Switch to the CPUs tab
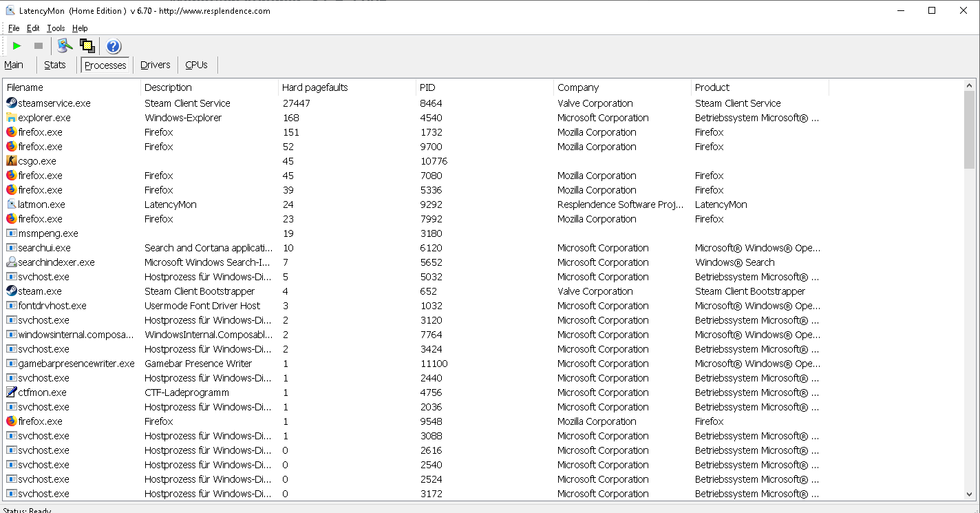 point(196,64)
